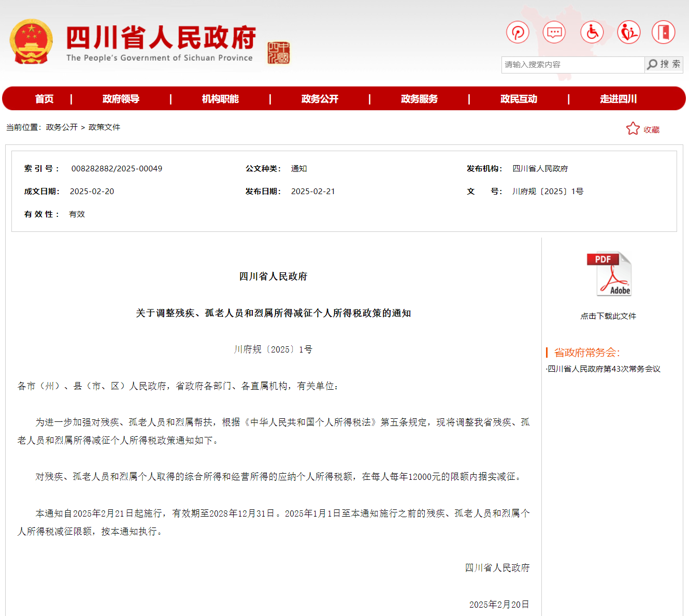Click the Adobe PDF download icon
This screenshot has height=616, width=689.
click(609, 274)
